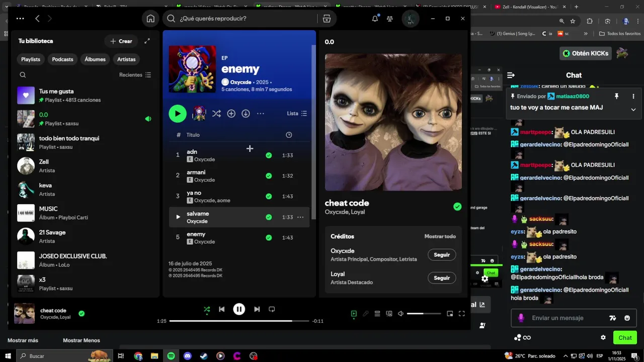Open Spotify Home with the house icon
The height and width of the screenshot is (362, 644).
coord(150,19)
